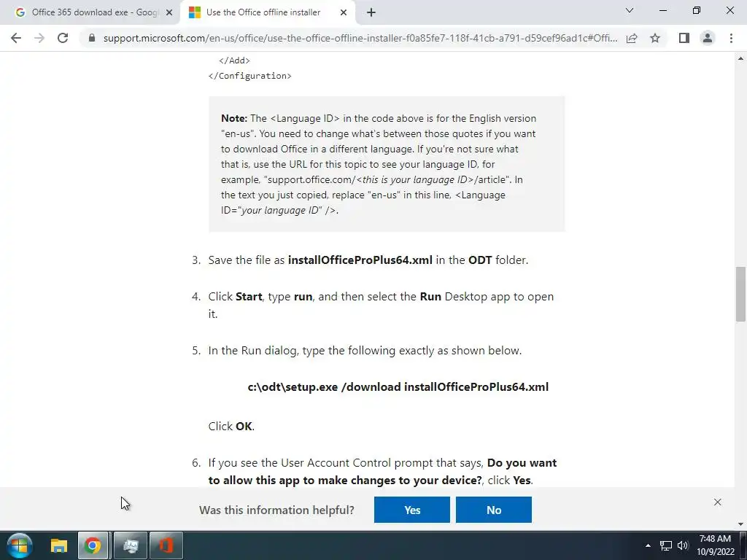747x560 pixels.
Task: Bookmark this page with star icon
Action: click(x=655, y=38)
